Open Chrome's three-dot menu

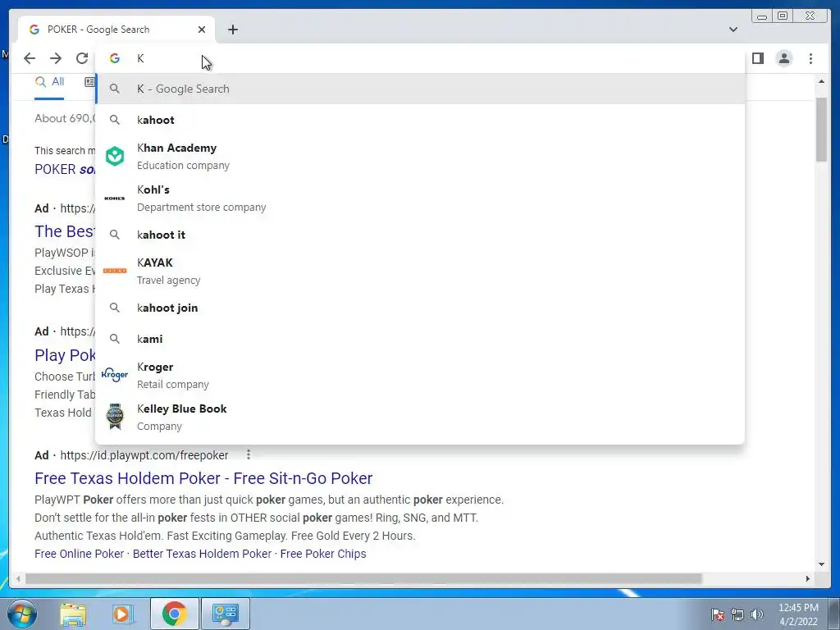[x=810, y=58]
